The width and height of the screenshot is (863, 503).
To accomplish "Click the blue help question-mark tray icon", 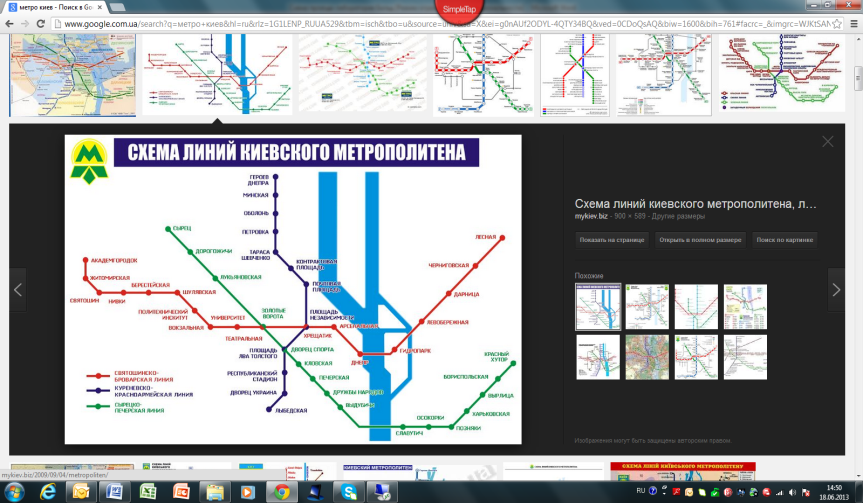I will 653,490.
